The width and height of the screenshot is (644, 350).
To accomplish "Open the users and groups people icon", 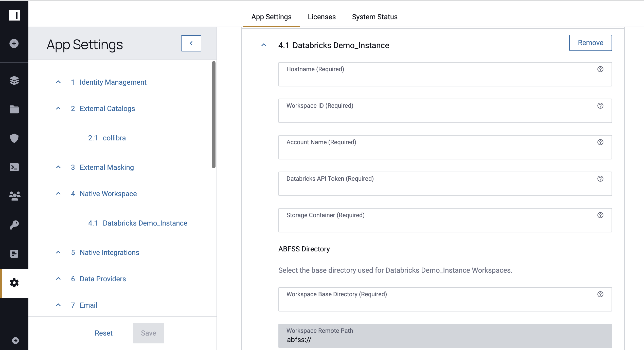I will tap(14, 196).
